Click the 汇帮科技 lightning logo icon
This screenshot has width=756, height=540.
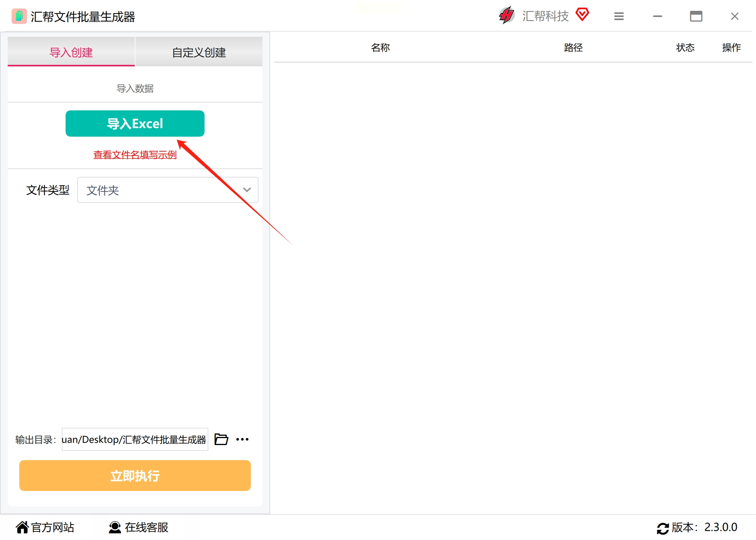(x=506, y=15)
